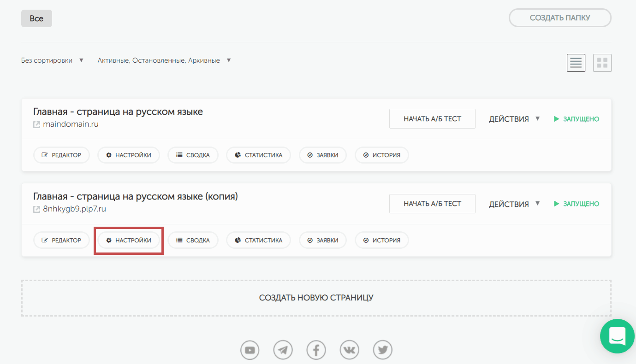The width and height of the screenshot is (636, 364).
Task: Click the СОЗДАТЬ НОВУЮ СТРАНИЦУ area
Action: point(316,298)
